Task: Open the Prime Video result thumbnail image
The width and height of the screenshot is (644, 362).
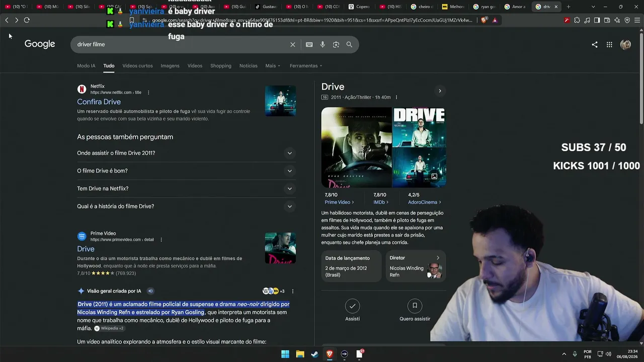Action: [280, 248]
